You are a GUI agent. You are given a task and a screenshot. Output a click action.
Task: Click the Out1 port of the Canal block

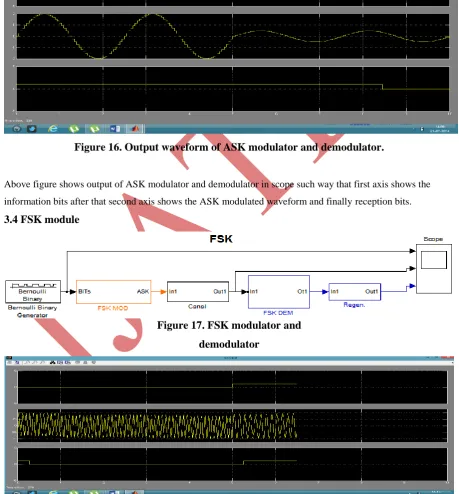coord(220,291)
